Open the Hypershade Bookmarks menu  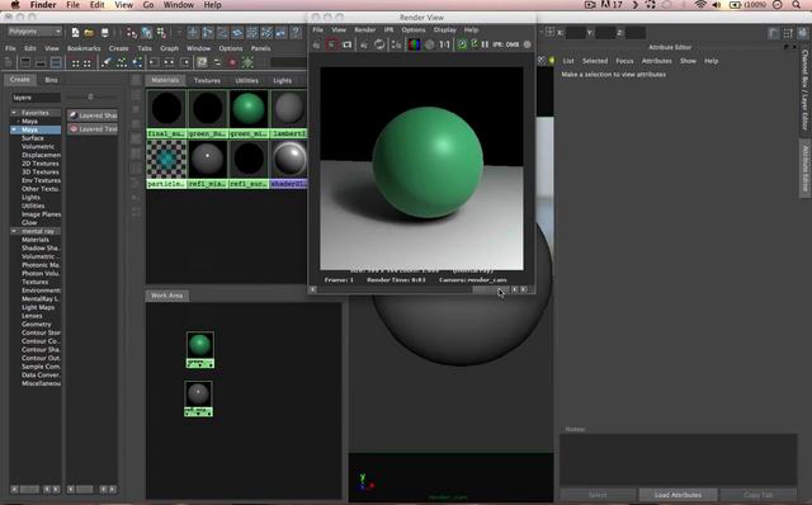(x=84, y=48)
